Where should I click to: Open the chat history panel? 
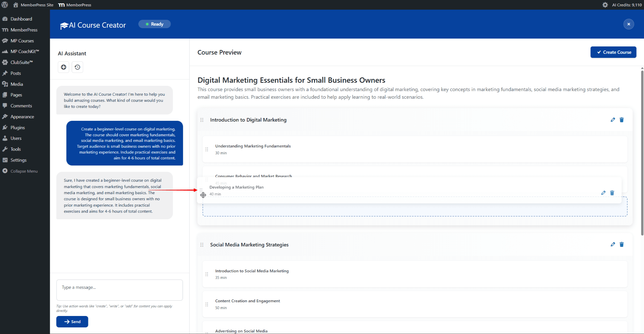tap(77, 67)
